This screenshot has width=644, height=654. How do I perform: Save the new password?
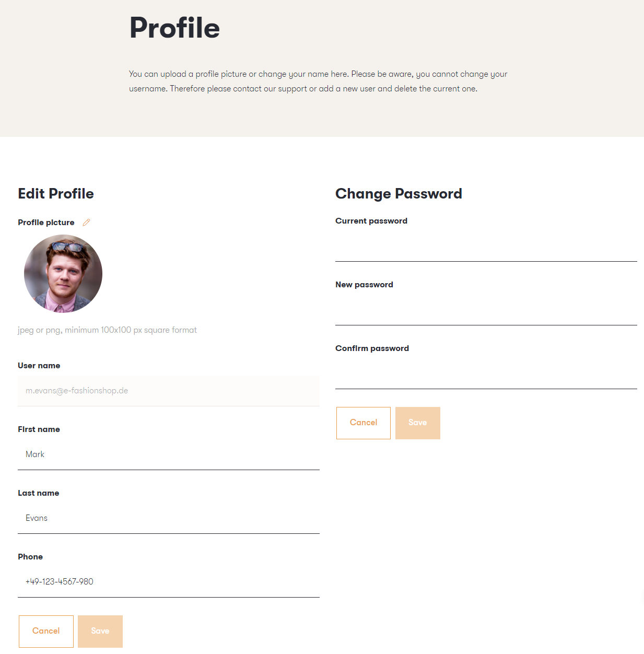[418, 423]
